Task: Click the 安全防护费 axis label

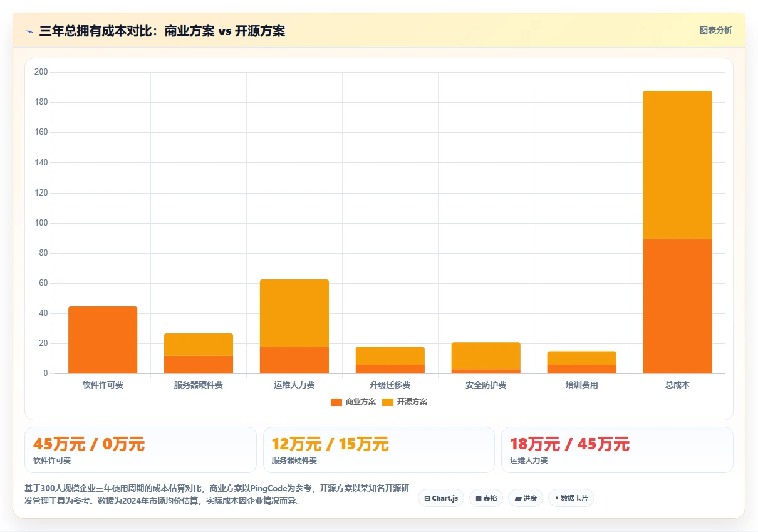Action: pyautogui.click(x=486, y=385)
